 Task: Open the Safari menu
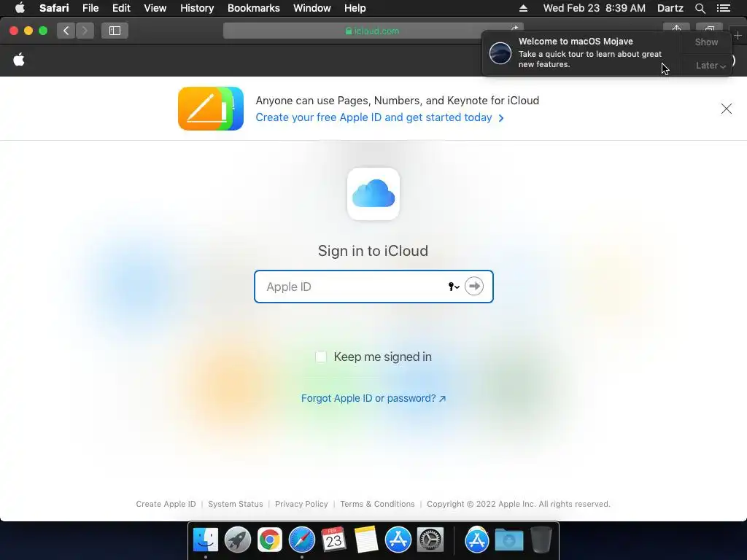[54, 8]
